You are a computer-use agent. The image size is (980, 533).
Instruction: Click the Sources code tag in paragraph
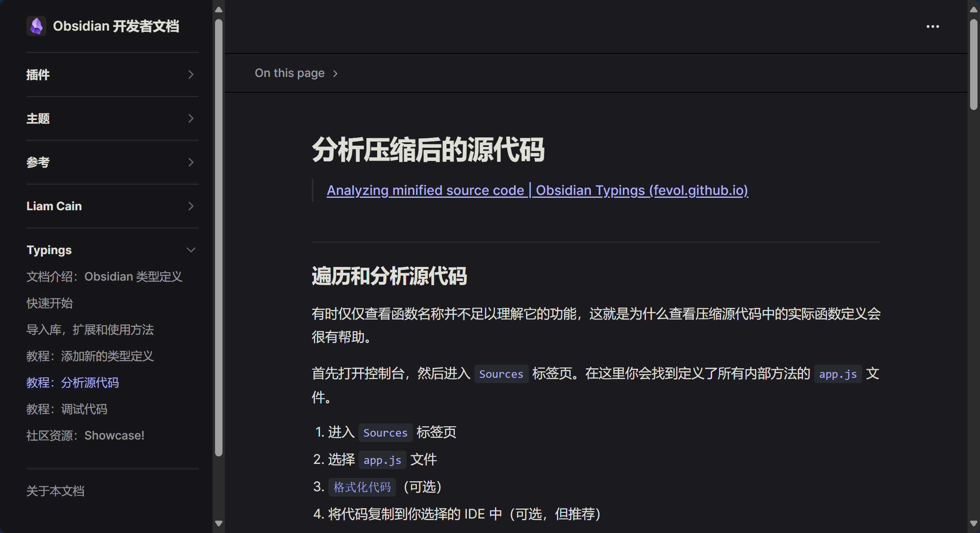(501, 374)
